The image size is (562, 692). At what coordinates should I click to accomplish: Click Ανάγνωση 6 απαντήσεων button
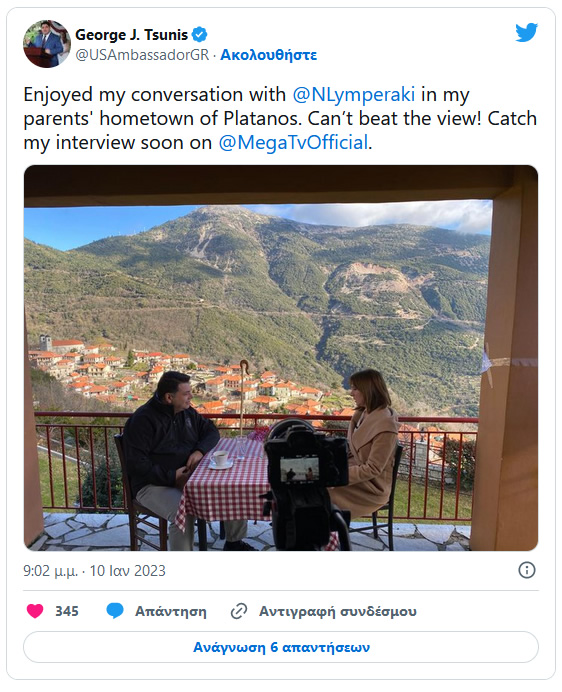pos(281,647)
